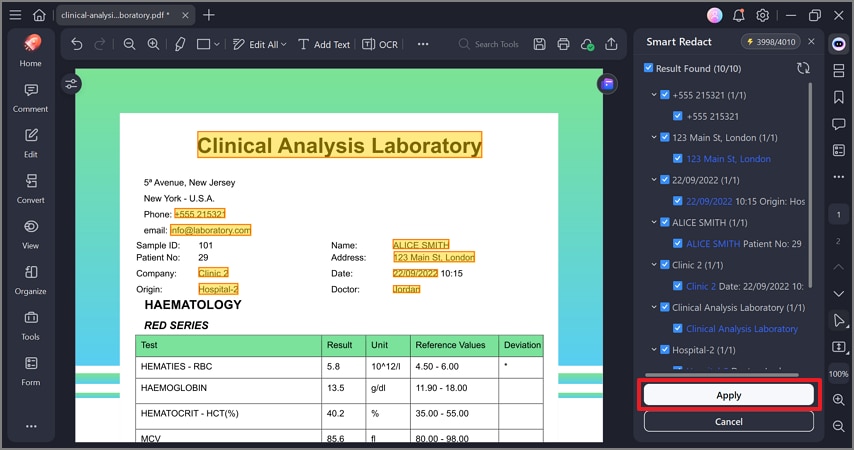Viewport: 854px width, 450px height.
Task: Zoom out using toolbar magnifier
Action: pyautogui.click(x=129, y=44)
